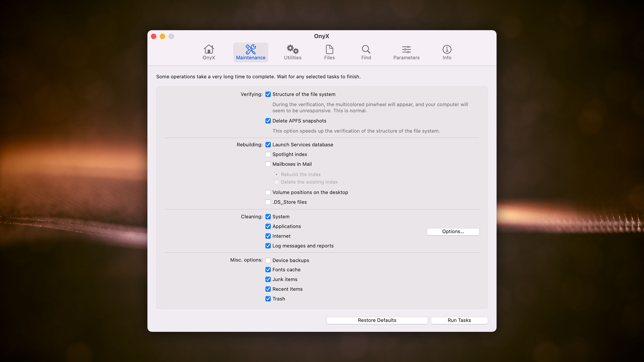Click Restore Defaults button
The height and width of the screenshot is (362, 644).
pyautogui.click(x=377, y=320)
